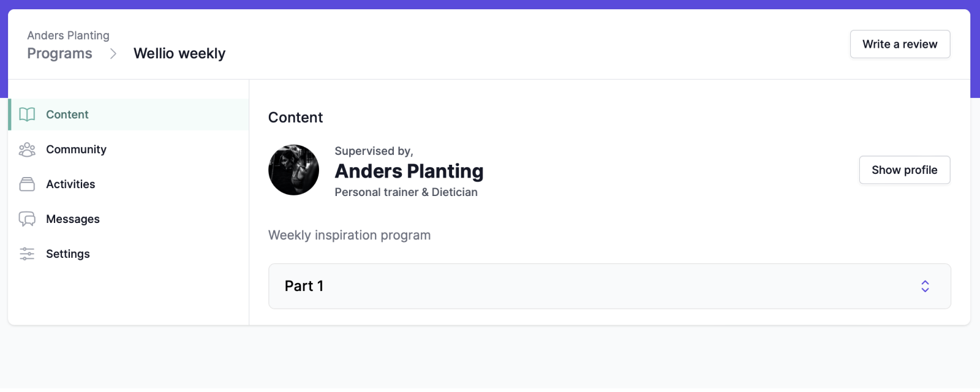Expand Part 1 using the up-down chevron

pyautogui.click(x=925, y=286)
